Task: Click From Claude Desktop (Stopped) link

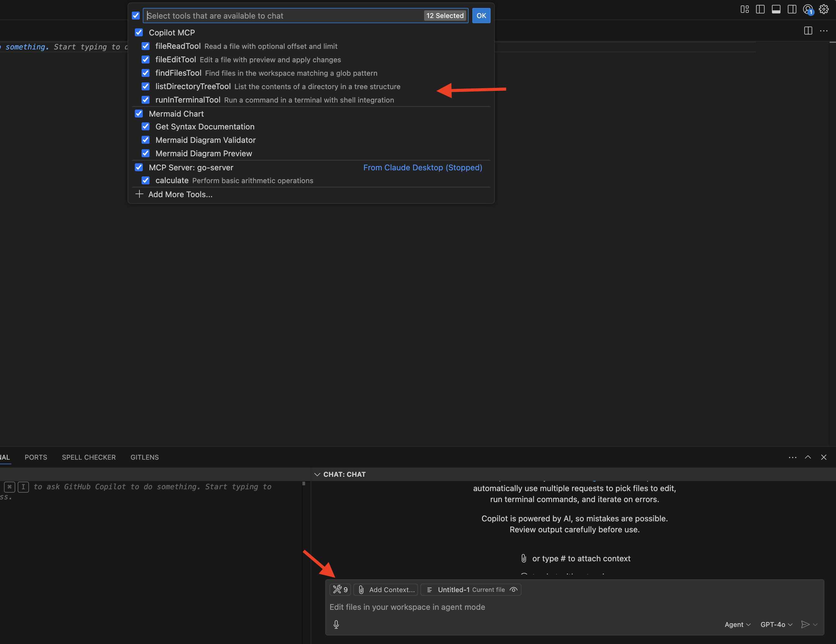Action: tap(423, 167)
